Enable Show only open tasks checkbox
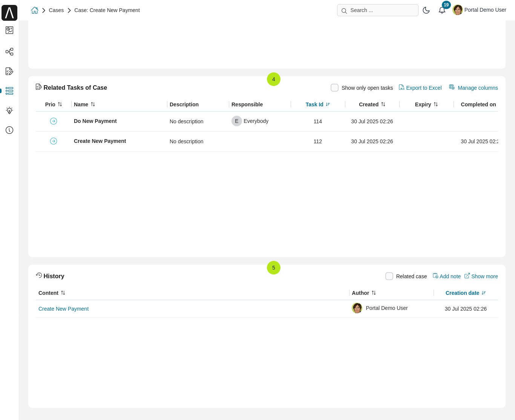 tap(334, 88)
